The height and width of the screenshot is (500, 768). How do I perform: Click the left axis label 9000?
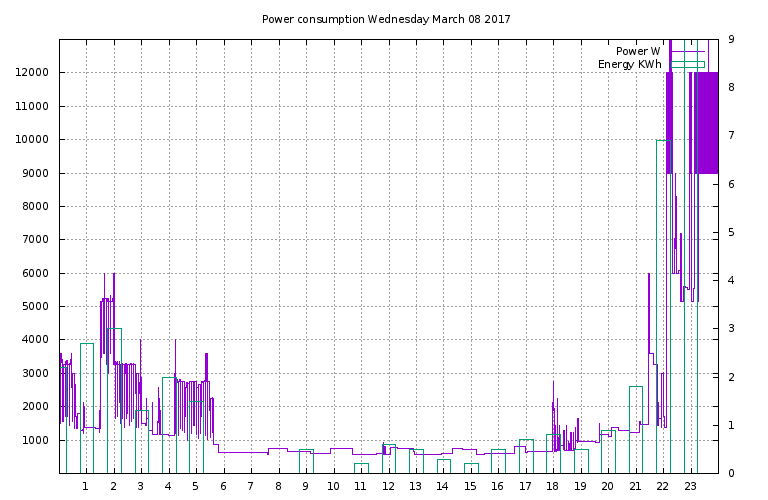coord(35,173)
